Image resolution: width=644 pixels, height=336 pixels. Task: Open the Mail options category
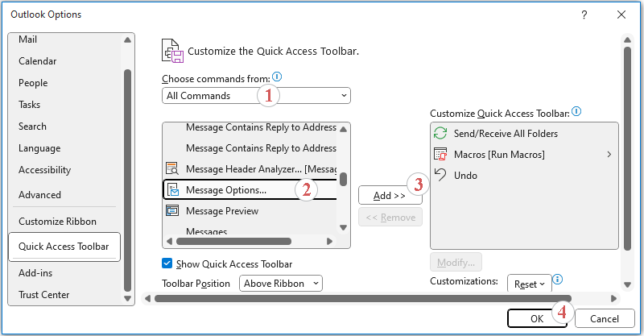click(27, 39)
